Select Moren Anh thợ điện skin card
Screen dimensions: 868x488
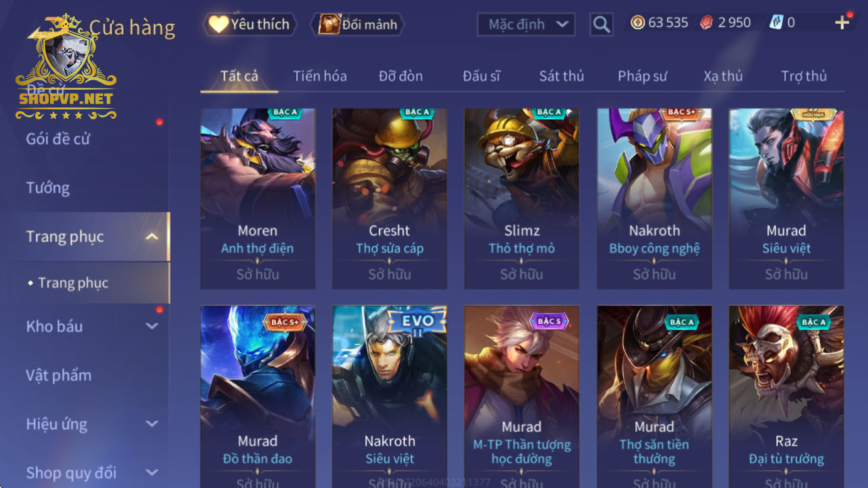257,198
